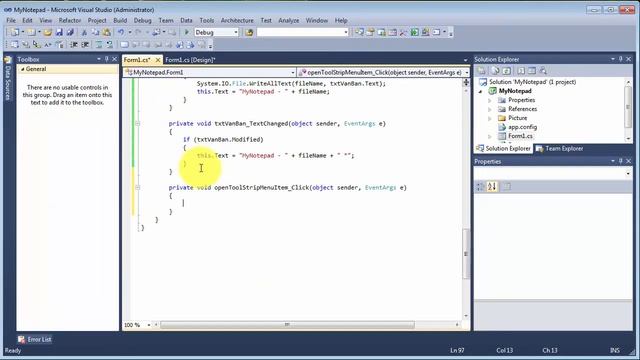Open the File menu

click(11, 20)
